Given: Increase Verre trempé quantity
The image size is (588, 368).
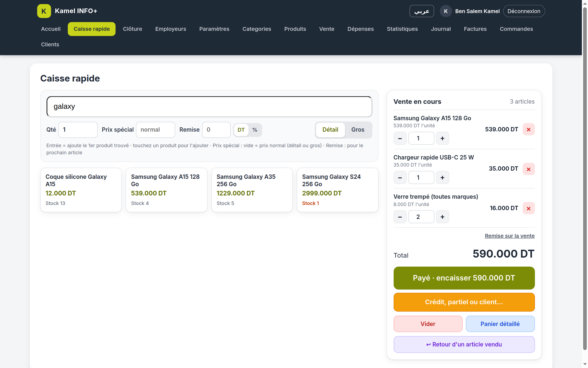Looking at the screenshot, I should 442,217.
